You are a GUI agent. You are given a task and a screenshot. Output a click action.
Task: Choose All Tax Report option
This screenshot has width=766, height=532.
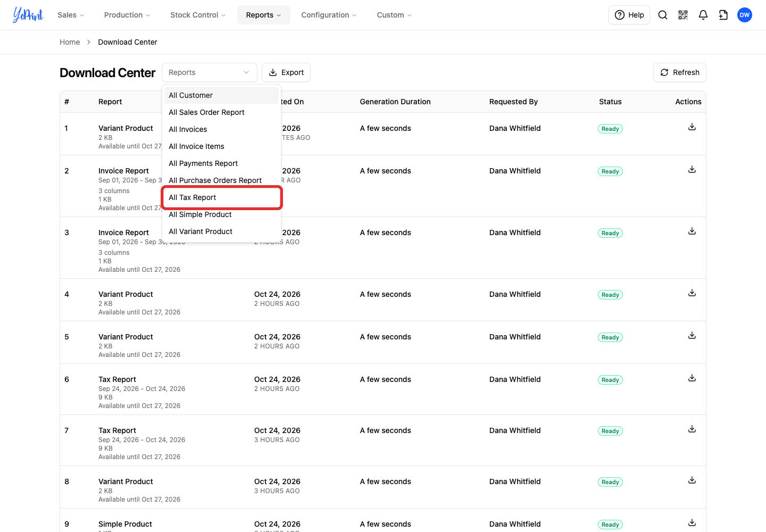(221, 197)
